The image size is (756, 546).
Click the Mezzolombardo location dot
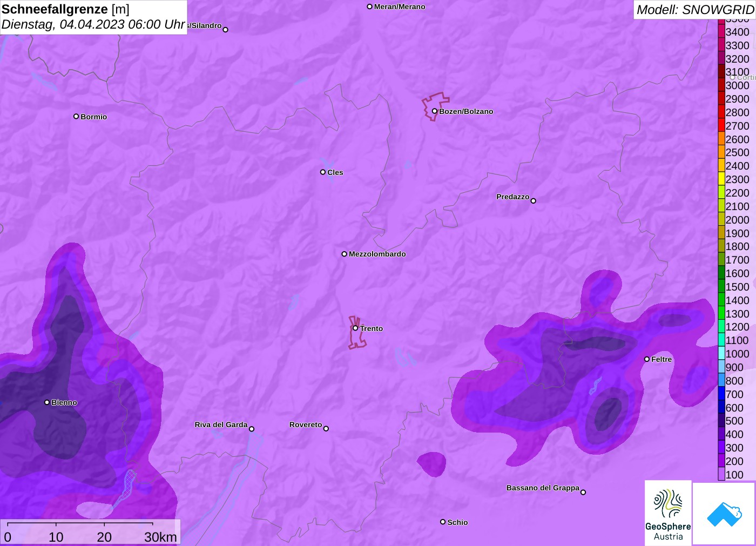tap(345, 254)
